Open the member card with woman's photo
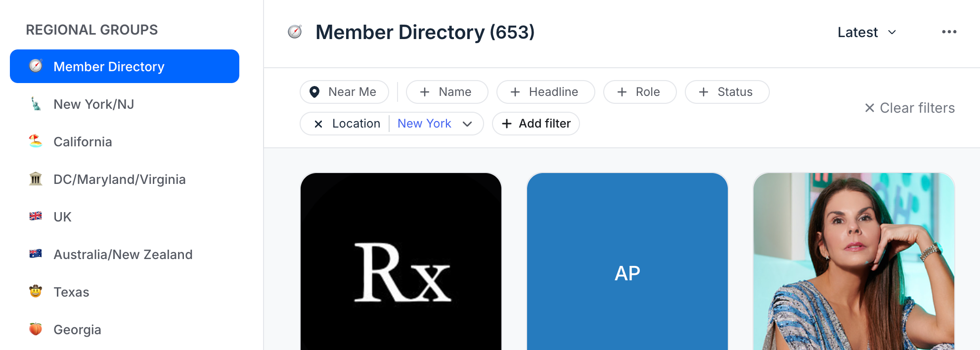 (854, 262)
